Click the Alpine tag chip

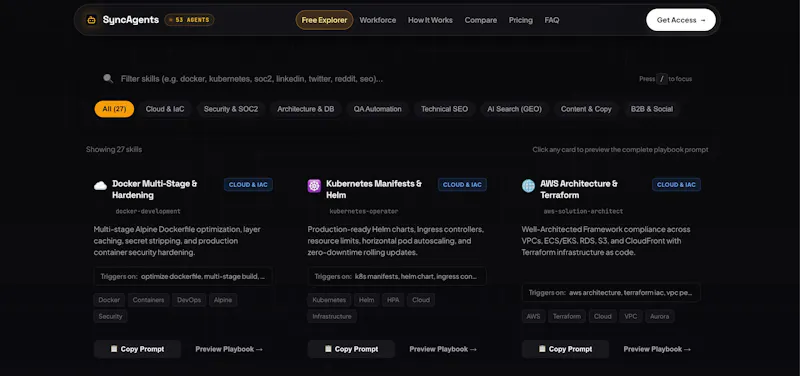point(223,300)
